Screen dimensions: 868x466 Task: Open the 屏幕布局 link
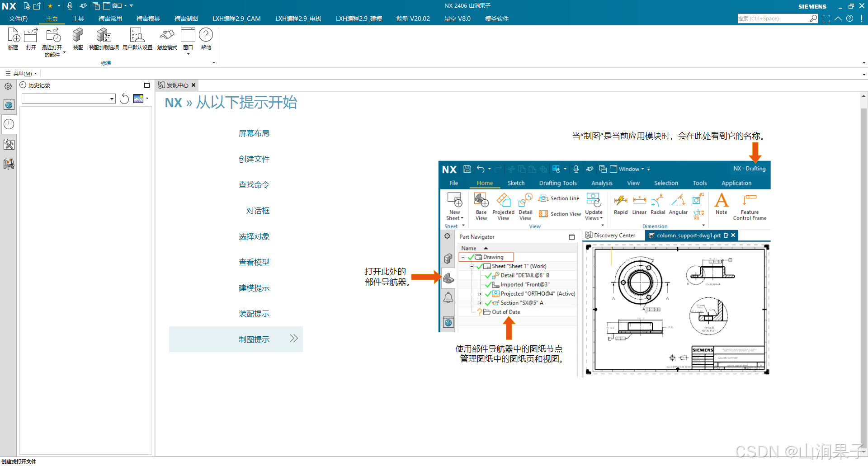(254, 133)
